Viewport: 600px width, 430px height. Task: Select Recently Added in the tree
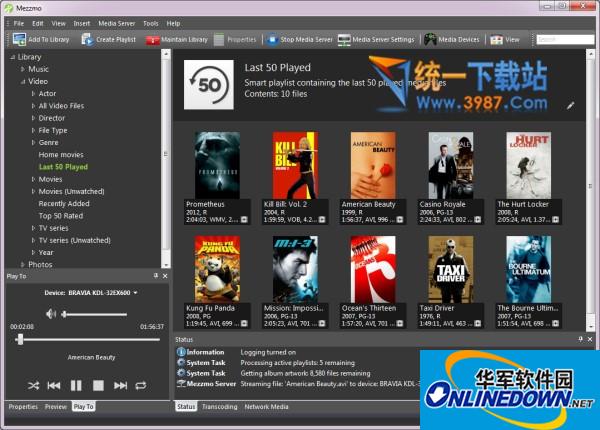(x=64, y=204)
